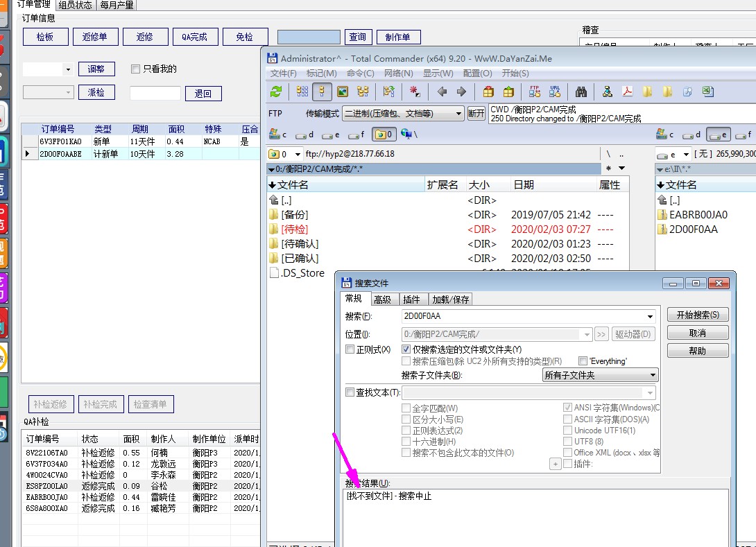This screenshot has width=756, height=547.
Task: Open the 2D00F0AA folder in right panel
Action: pyautogui.click(x=694, y=229)
